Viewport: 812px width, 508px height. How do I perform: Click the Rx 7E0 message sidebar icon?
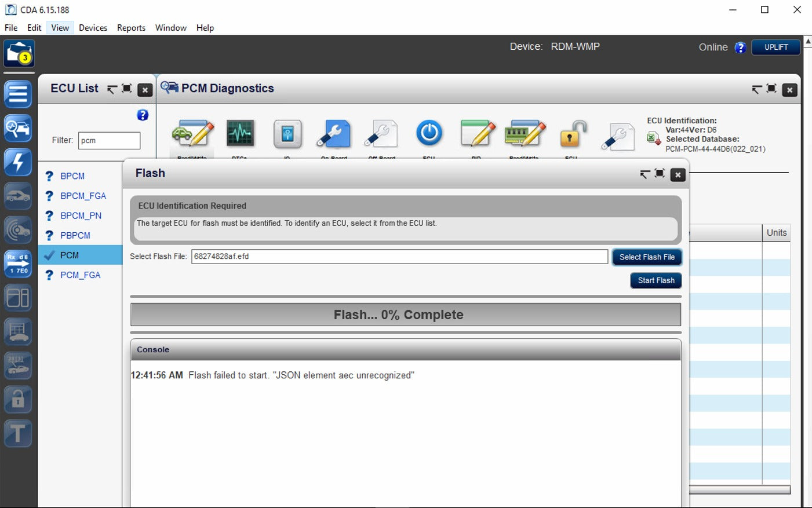18,264
